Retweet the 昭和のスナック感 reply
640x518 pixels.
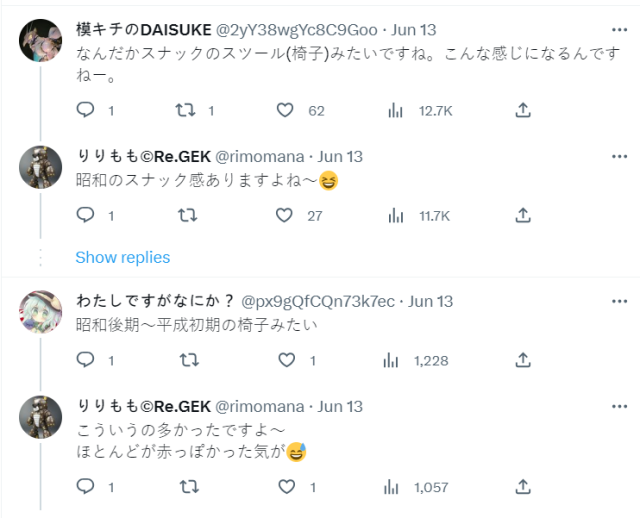coord(185,215)
